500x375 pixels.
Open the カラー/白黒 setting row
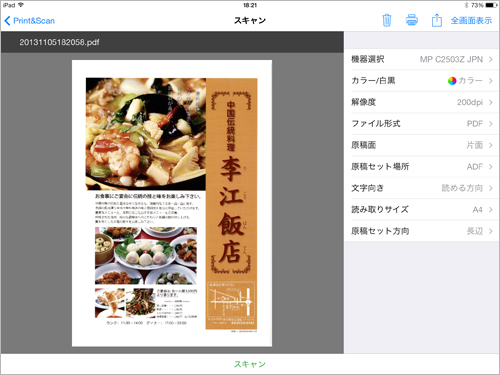(x=422, y=81)
